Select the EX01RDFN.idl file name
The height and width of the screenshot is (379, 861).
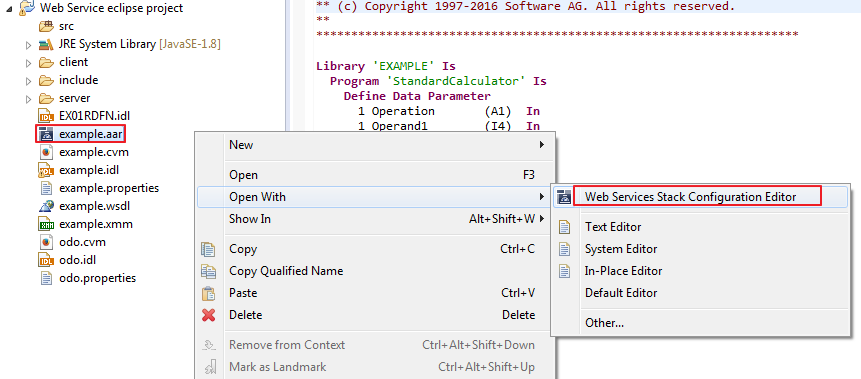tap(94, 116)
